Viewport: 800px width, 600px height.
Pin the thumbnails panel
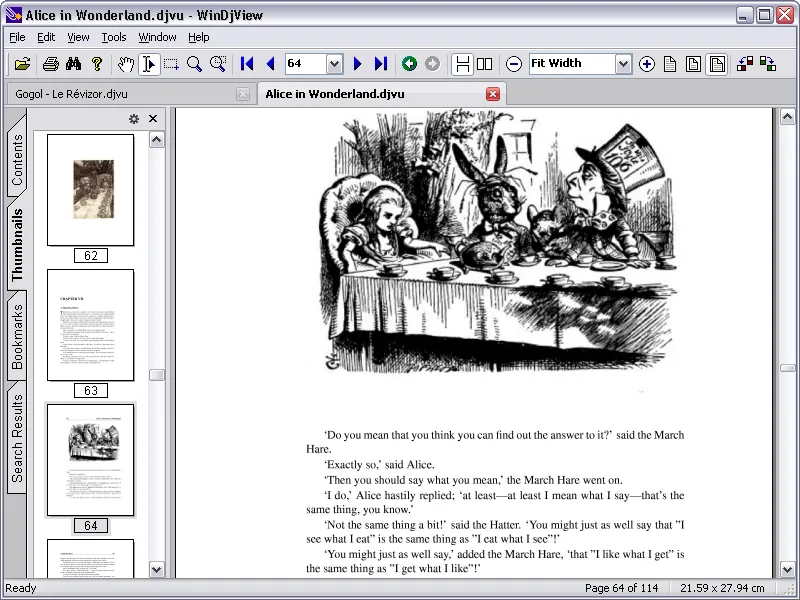pos(133,118)
